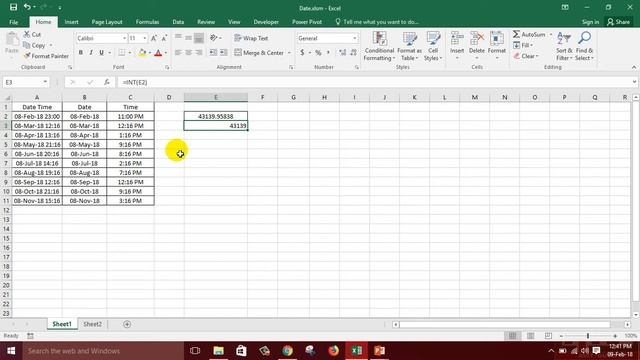Increase font size with the large A icon
The width and height of the screenshot is (640, 360).
(154, 38)
